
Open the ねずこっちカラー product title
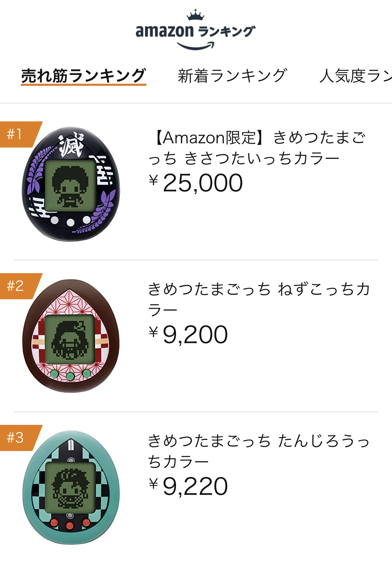[x=259, y=299]
